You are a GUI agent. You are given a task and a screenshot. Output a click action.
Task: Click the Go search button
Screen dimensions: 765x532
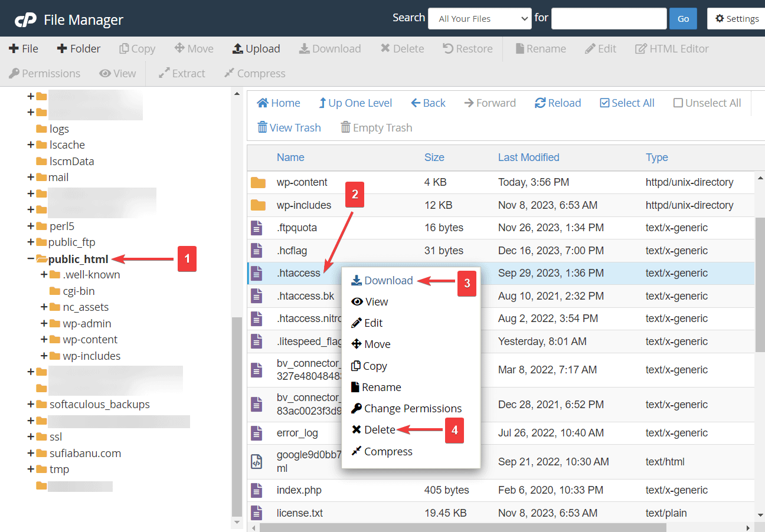pos(683,18)
